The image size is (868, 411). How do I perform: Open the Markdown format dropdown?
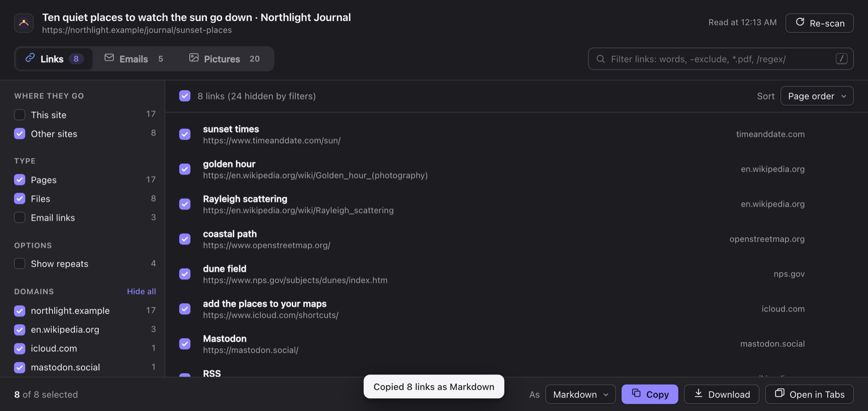(x=580, y=395)
